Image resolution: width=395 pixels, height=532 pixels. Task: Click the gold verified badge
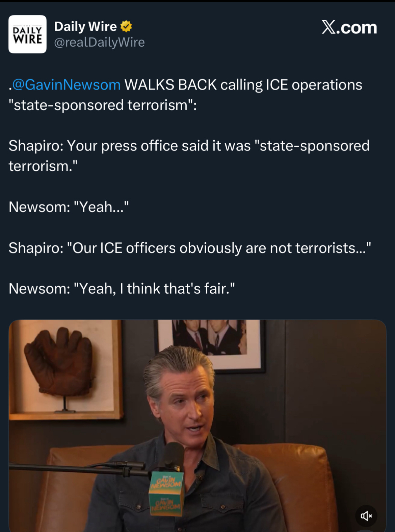[126, 26]
